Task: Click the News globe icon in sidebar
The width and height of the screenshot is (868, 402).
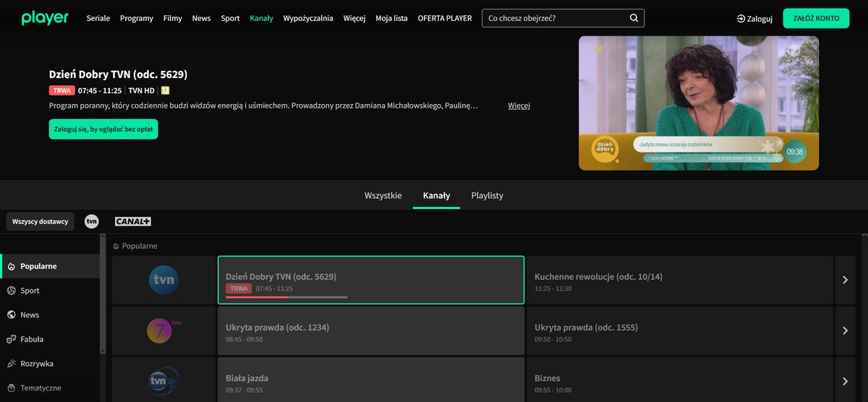Action: click(11, 315)
